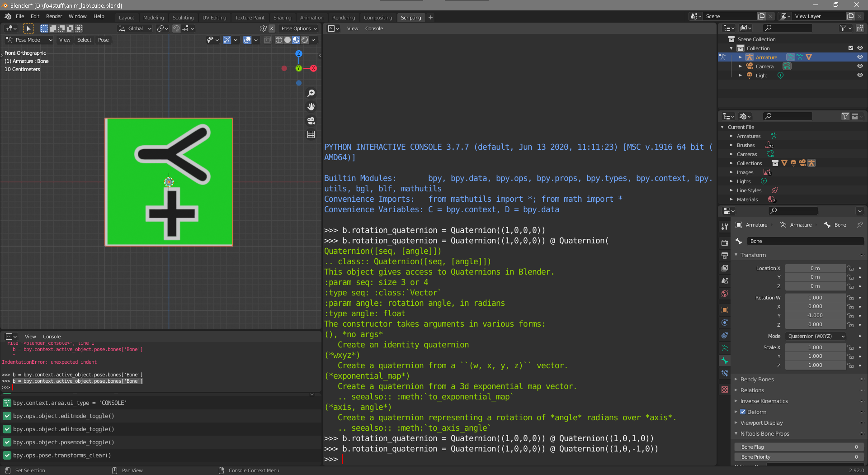Image resolution: width=868 pixels, height=475 pixels.
Task: Open the Pose Mode dropdown
Action: click(x=29, y=40)
